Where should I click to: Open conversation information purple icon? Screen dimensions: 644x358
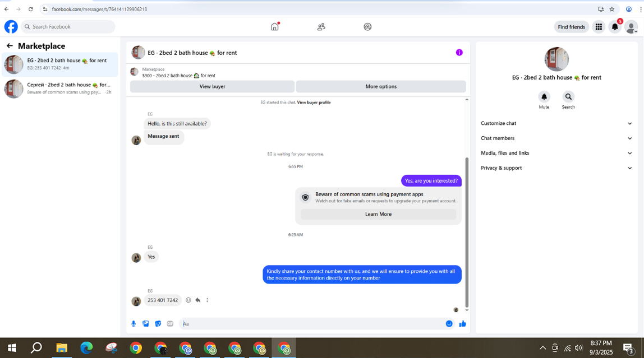click(x=459, y=53)
